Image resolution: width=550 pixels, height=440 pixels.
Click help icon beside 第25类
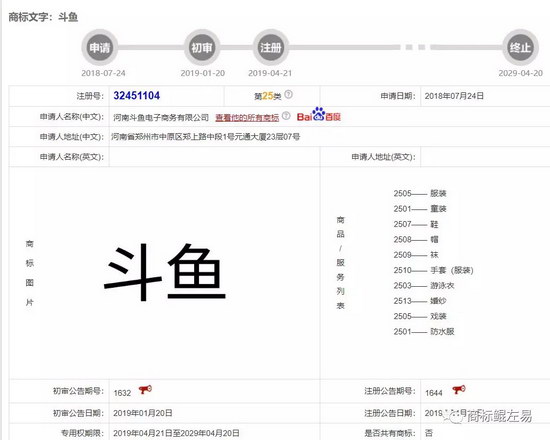tap(288, 94)
